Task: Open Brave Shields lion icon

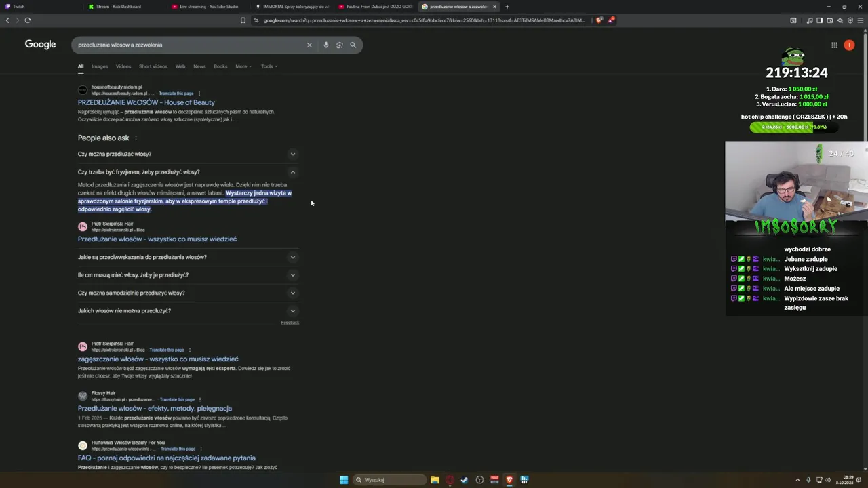Action: tap(599, 20)
